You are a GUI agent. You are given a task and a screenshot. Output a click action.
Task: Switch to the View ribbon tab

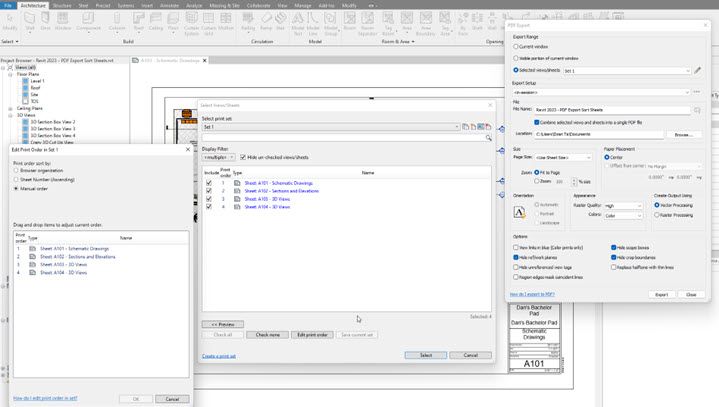pos(282,6)
